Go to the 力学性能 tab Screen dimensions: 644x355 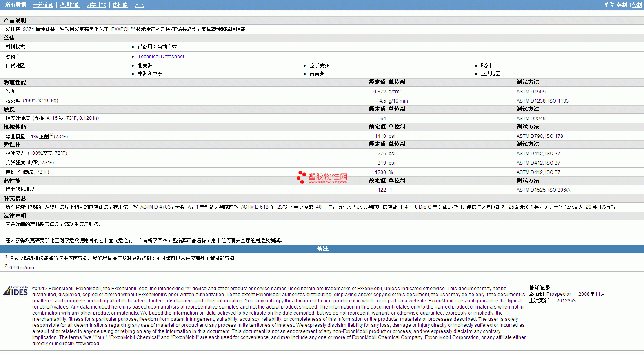pyautogui.click(x=96, y=5)
